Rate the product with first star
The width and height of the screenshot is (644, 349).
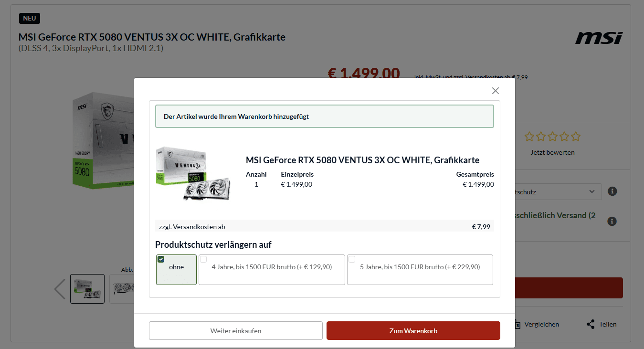tap(529, 137)
